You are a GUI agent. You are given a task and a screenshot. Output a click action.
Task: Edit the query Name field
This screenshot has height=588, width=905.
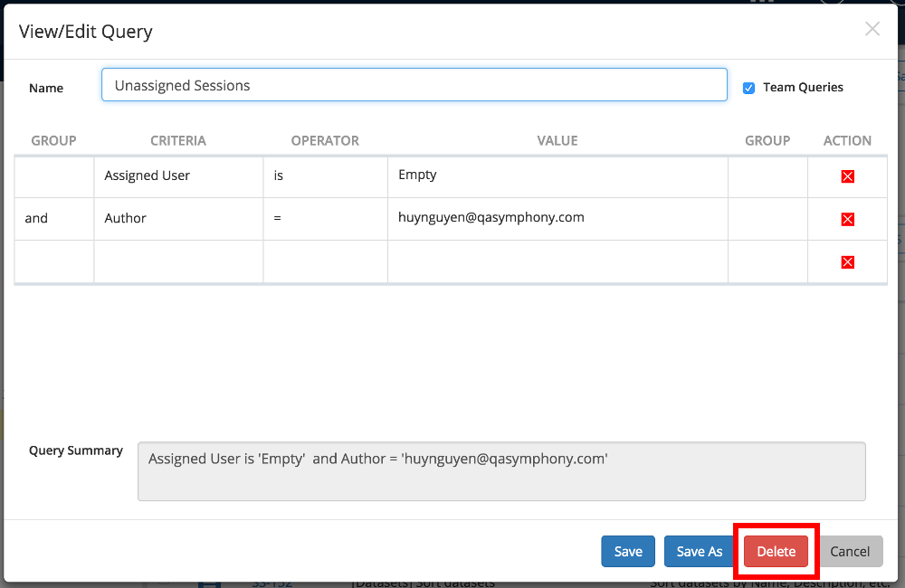click(x=414, y=85)
